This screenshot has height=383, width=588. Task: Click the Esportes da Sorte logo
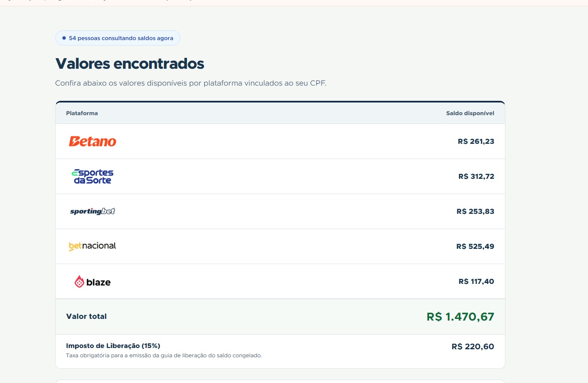click(x=92, y=176)
